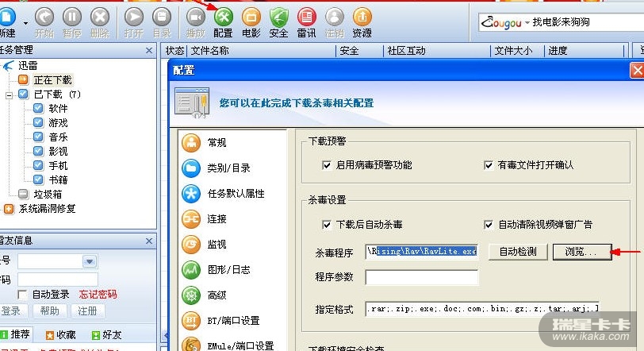Click the 电影 movie toolbar icon
Image resolution: width=644 pixels, height=351 pixels.
(251, 23)
